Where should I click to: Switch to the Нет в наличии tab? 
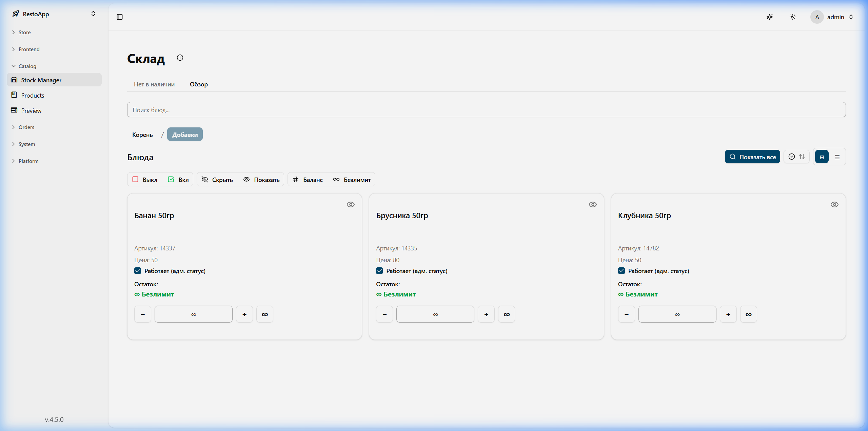154,84
